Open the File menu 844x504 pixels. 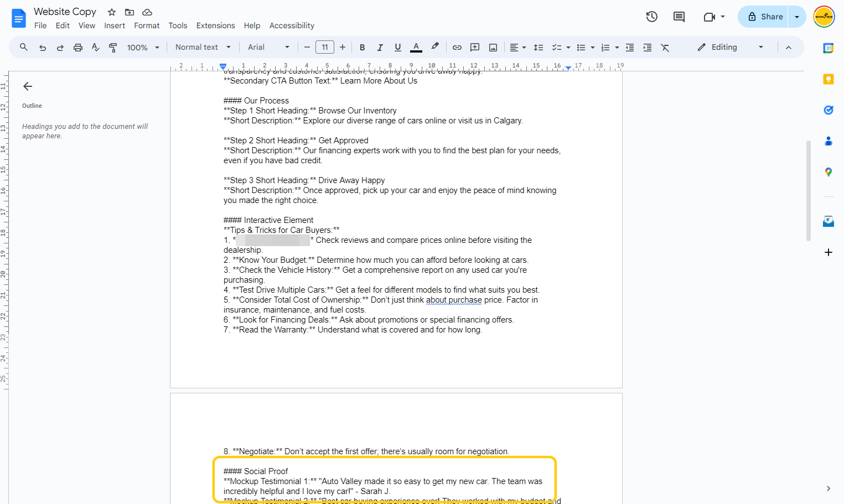tap(40, 25)
